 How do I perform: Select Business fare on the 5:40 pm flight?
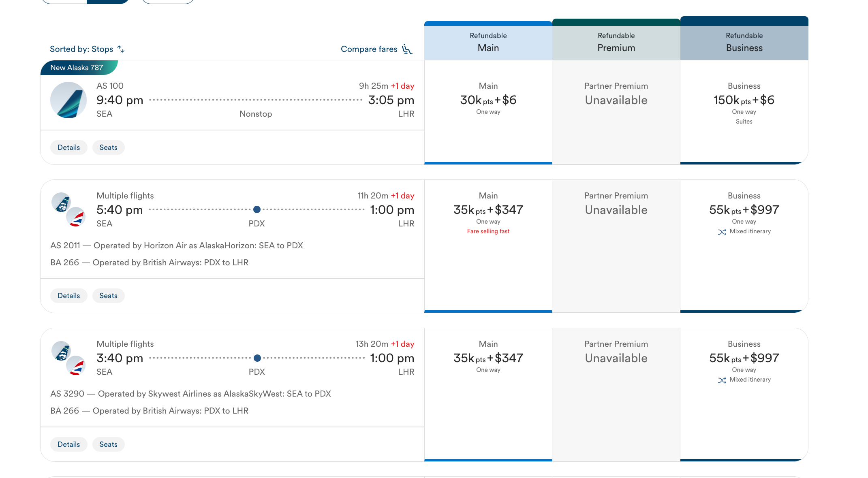pyautogui.click(x=744, y=246)
